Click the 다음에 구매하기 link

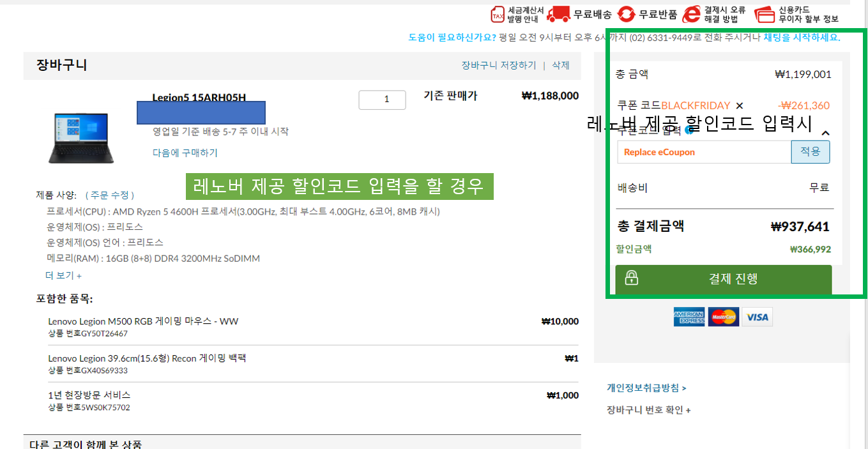point(185,153)
